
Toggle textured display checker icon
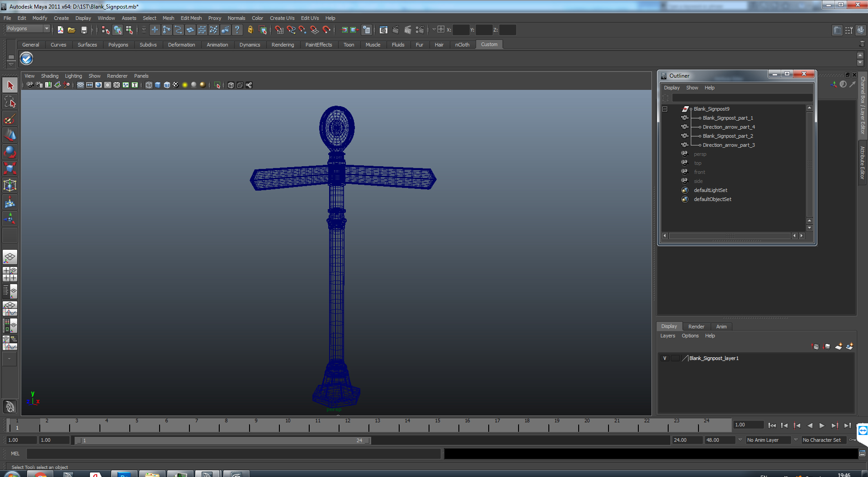click(176, 85)
